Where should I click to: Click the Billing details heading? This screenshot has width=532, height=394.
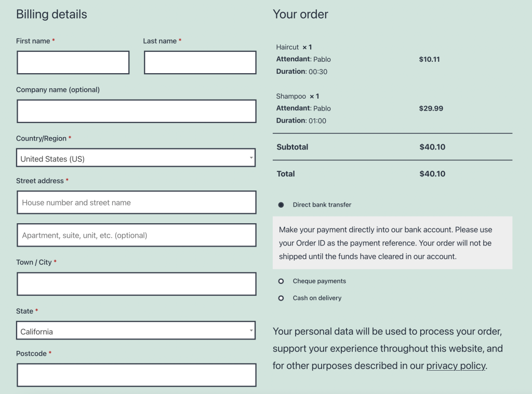51,14
